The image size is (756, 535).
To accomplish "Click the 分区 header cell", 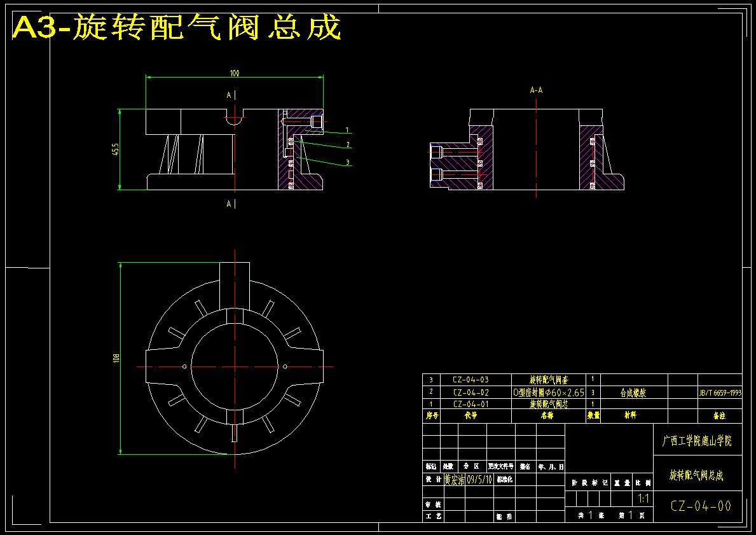I will [x=471, y=466].
